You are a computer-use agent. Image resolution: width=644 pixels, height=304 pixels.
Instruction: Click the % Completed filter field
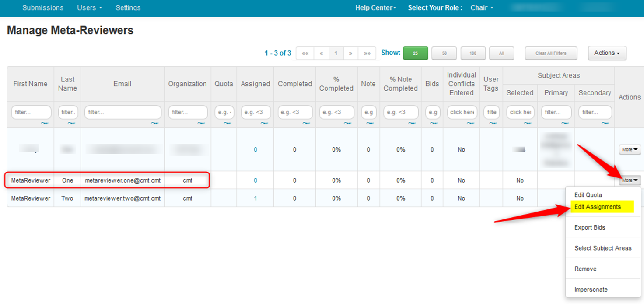click(x=336, y=112)
